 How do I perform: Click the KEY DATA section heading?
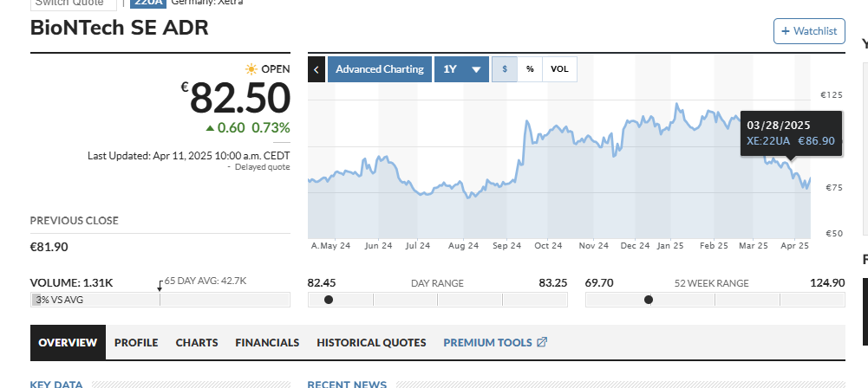(56, 385)
